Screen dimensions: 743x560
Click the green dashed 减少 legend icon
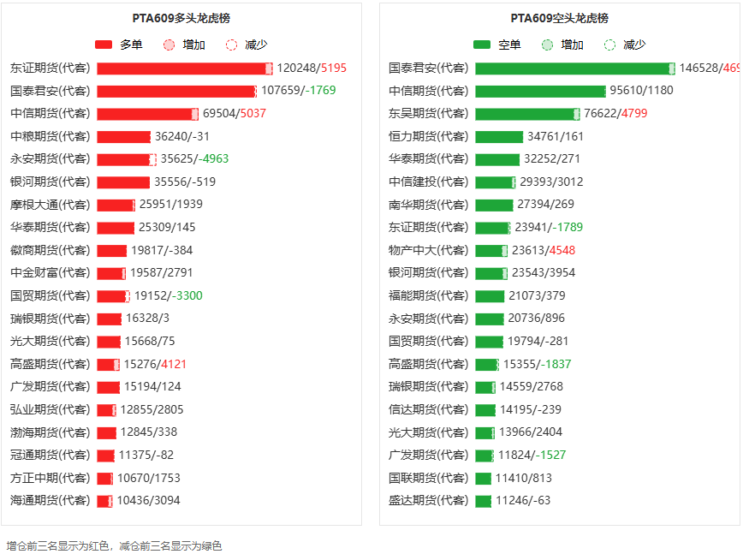(609, 45)
